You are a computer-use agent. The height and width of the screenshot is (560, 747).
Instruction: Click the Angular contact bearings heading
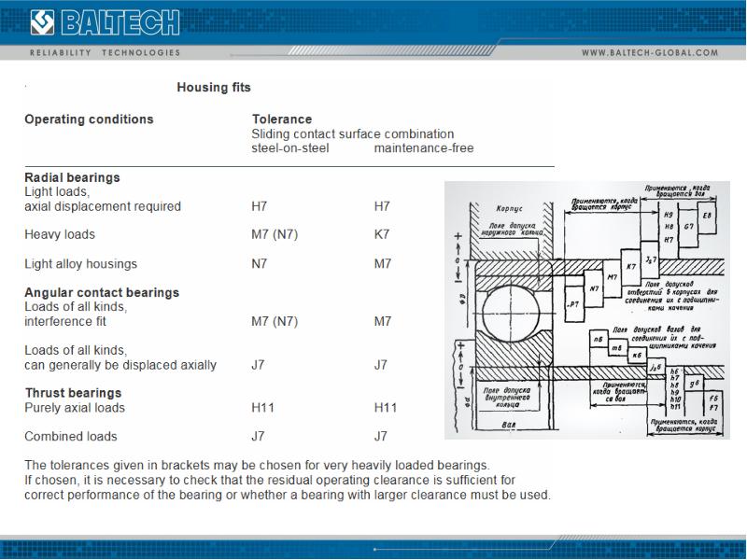coord(102,292)
